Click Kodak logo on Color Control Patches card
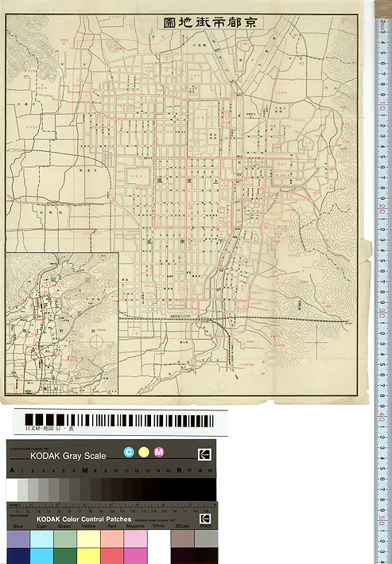392x564 pixels. 205,519
